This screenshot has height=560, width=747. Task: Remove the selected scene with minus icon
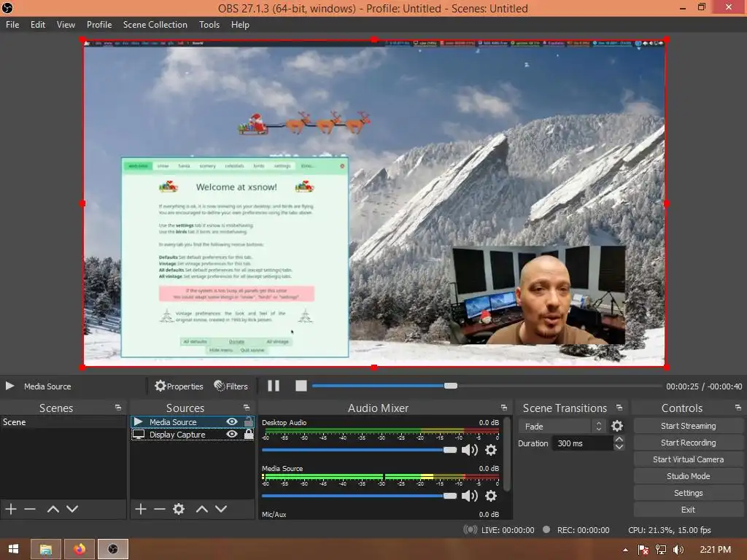pos(30,509)
